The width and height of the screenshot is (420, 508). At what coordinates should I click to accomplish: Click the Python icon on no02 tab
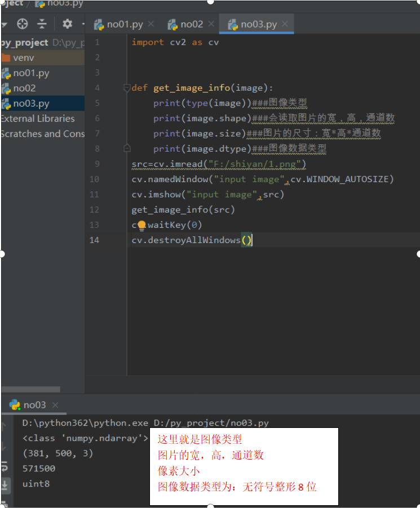(173, 25)
